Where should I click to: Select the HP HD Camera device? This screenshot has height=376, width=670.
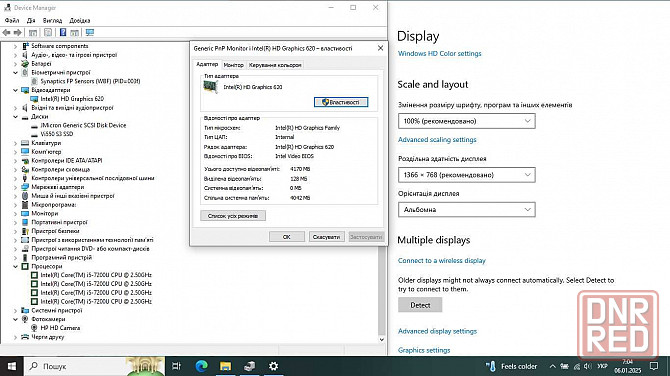(x=60, y=328)
